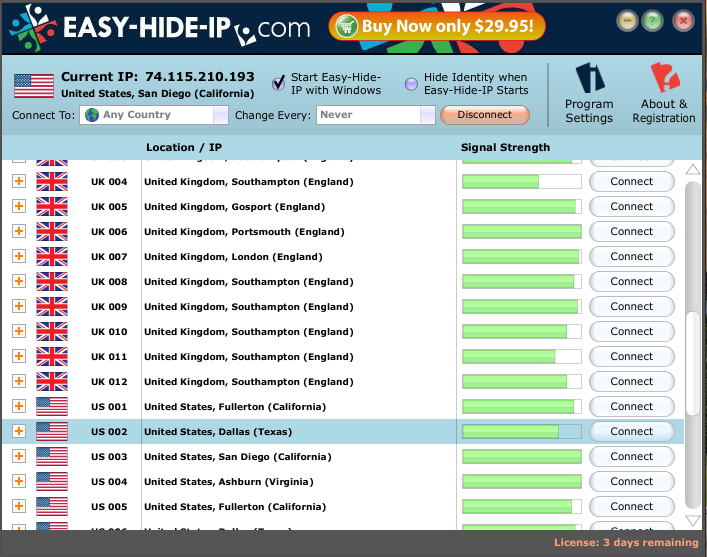Select Hide Identity when Easy-Hide-IP Starts option
Viewport: 707px width, 557px height.
[x=411, y=84]
